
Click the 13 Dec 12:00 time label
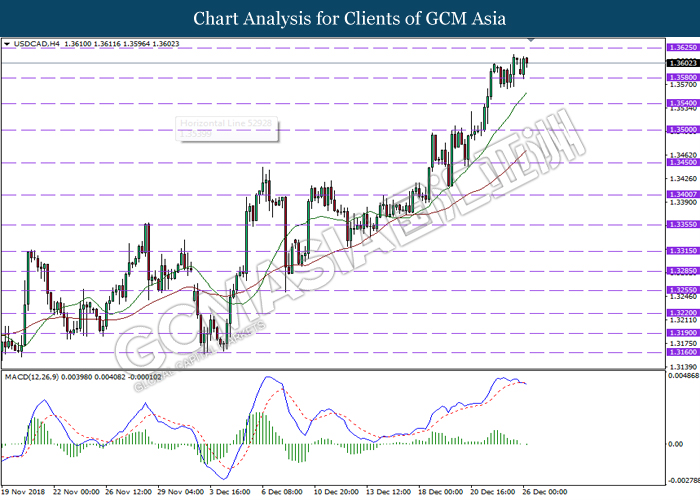coord(388,492)
